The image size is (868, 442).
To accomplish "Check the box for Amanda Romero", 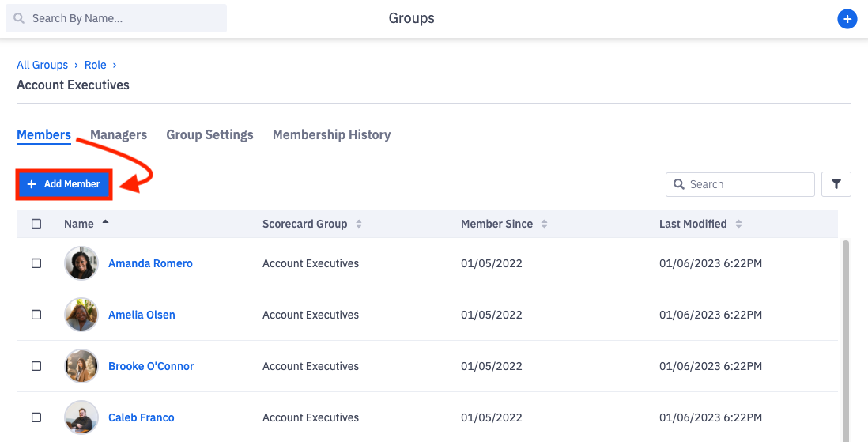I will tap(36, 263).
